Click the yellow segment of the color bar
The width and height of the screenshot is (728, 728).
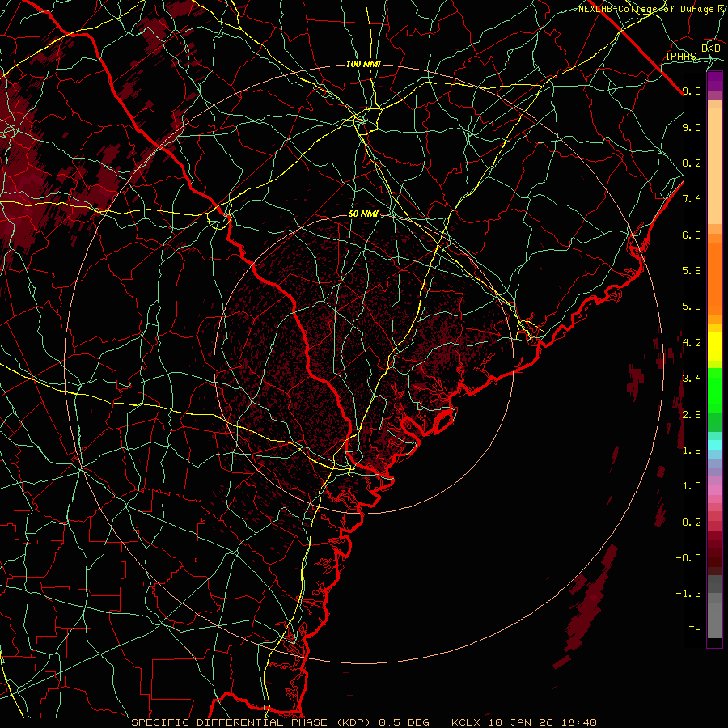pyautogui.click(x=714, y=346)
